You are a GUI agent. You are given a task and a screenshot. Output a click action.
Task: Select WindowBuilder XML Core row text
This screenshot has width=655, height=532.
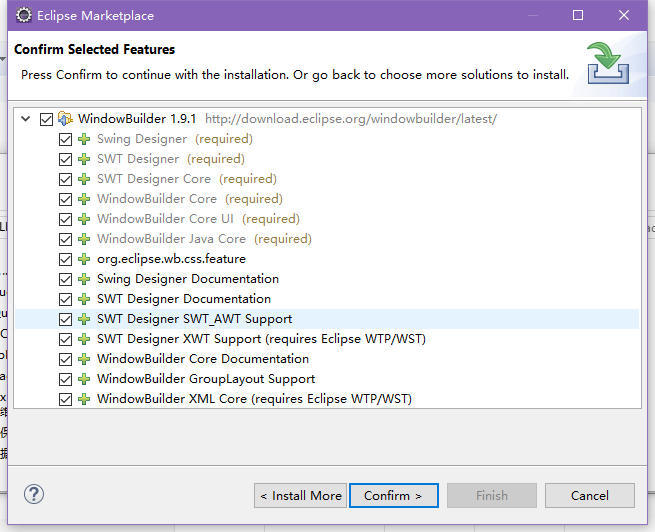254,399
